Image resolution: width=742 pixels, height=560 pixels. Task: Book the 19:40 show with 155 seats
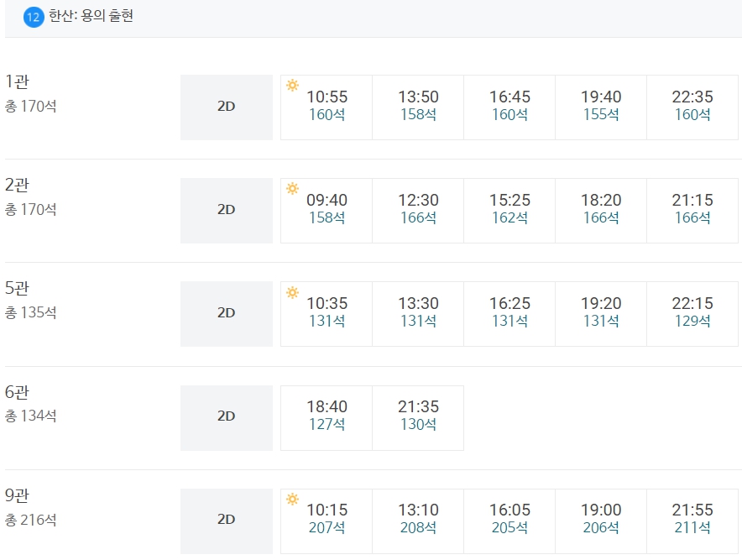point(601,107)
